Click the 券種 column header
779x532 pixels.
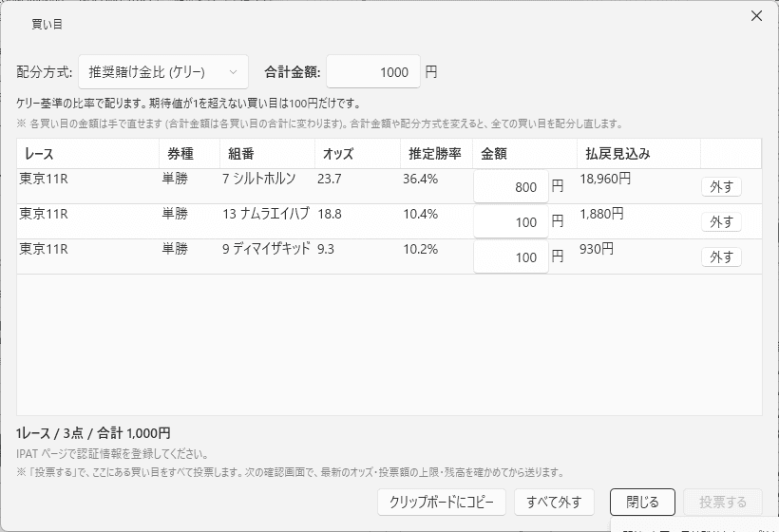click(189, 154)
